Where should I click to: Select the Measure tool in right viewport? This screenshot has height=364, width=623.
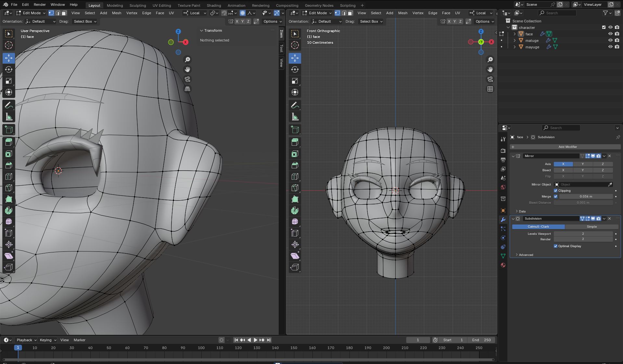(295, 117)
